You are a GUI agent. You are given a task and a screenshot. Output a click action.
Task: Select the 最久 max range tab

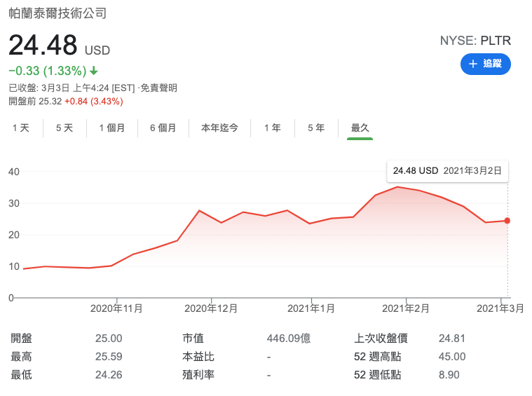360,128
